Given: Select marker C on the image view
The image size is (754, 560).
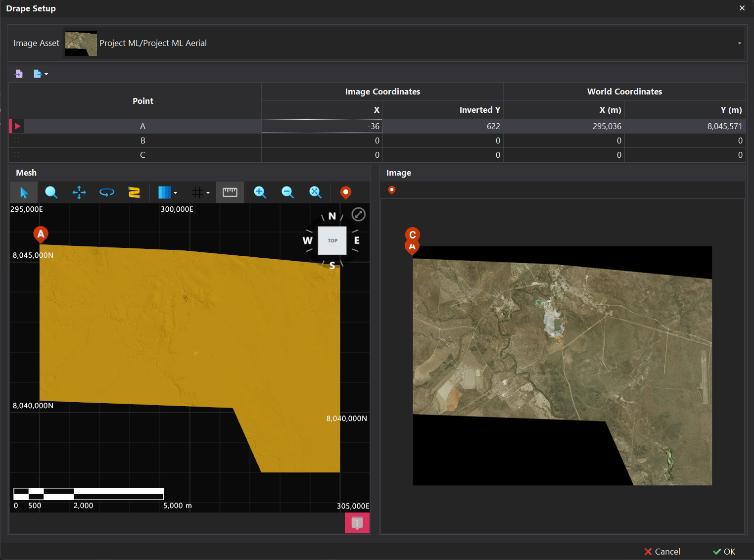Looking at the screenshot, I should pyautogui.click(x=412, y=234).
